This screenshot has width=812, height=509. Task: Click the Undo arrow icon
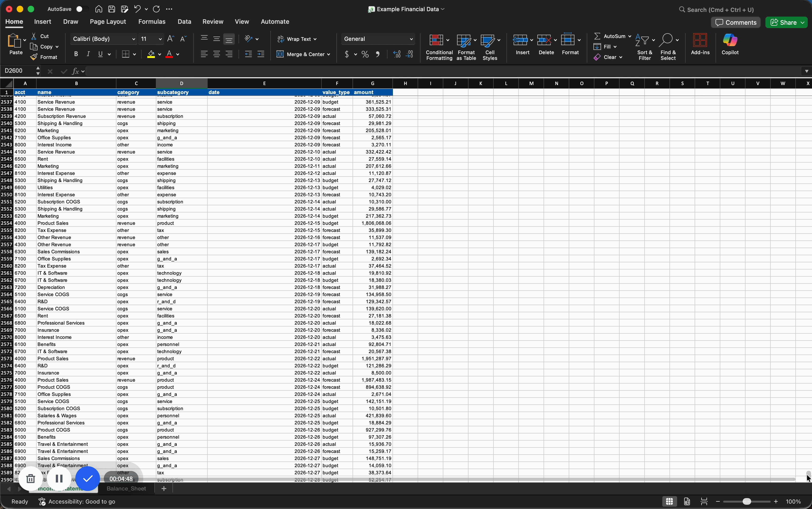pyautogui.click(x=137, y=9)
